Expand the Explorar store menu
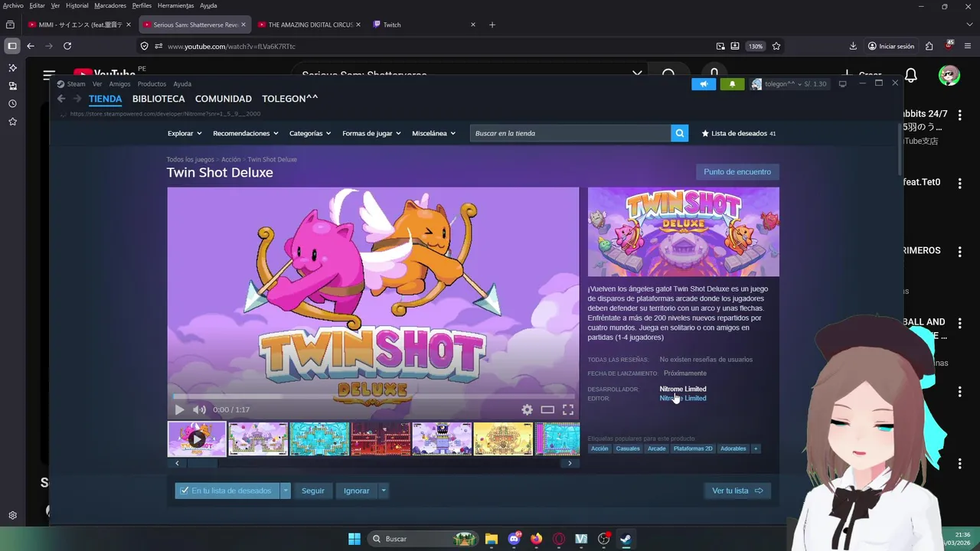Viewport: 980px width, 551px height. (185, 133)
